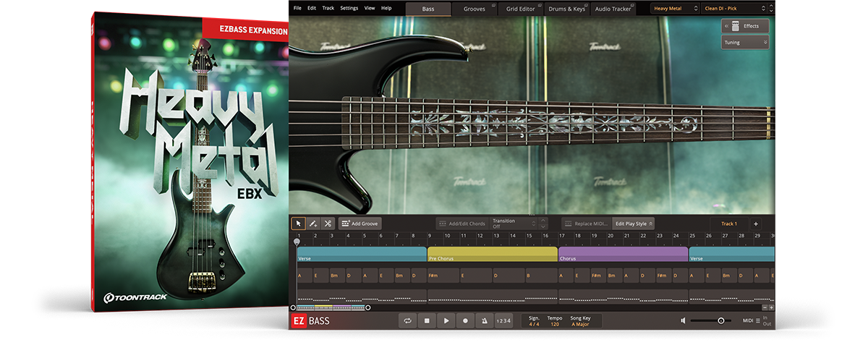Click the Add Groove button

(359, 224)
